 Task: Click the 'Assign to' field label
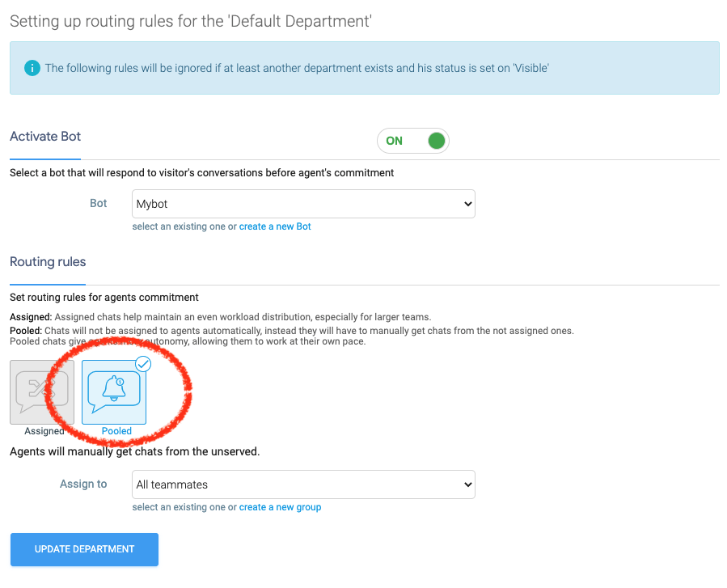click(x=83, y=484)
